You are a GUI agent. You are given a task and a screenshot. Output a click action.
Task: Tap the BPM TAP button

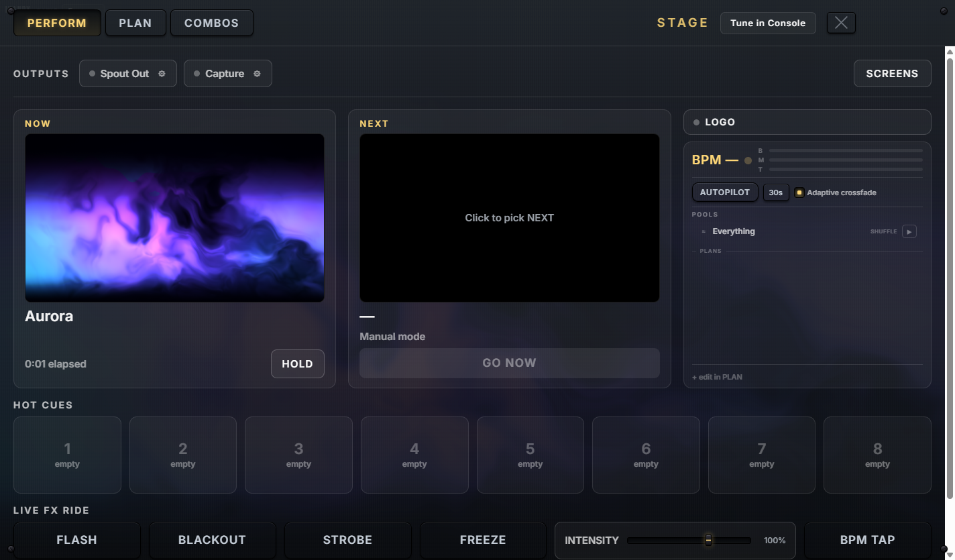(867, 540)
